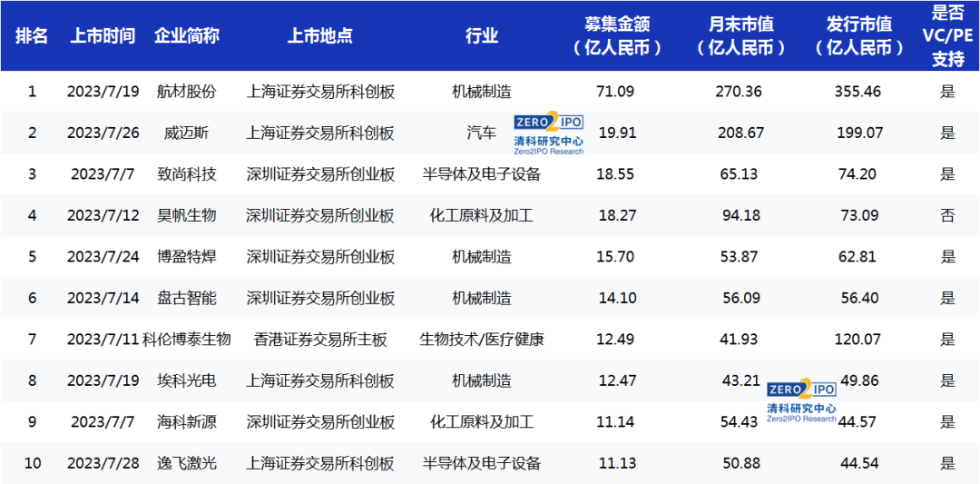The width and height of the screenshot is (980, 484).
Task: Select company name 昊帆生物
Action: (186, 216)
